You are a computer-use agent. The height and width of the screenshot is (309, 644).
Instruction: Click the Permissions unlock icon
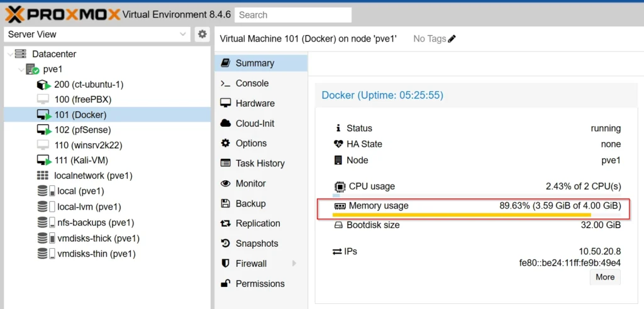226,283
